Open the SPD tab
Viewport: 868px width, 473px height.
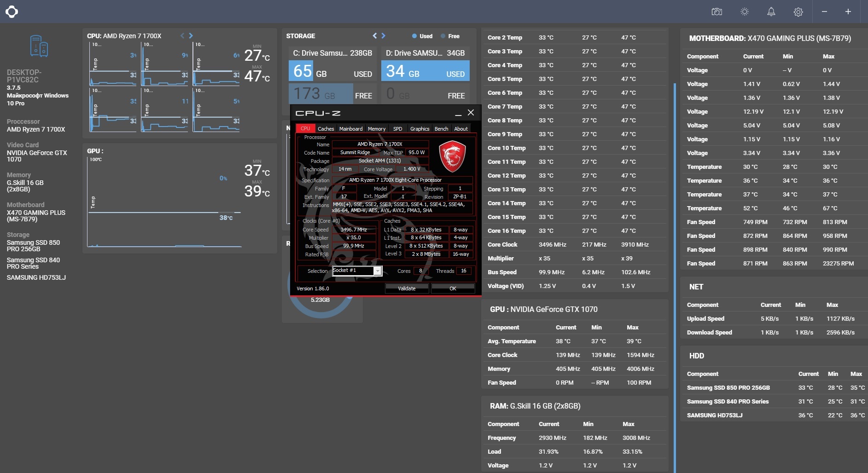coord(398,129)
